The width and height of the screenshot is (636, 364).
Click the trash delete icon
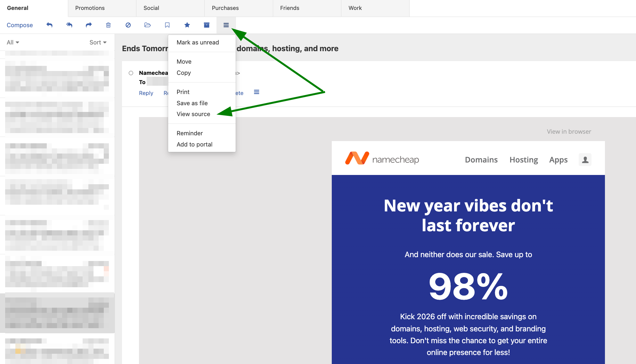[x=108, y=25]
